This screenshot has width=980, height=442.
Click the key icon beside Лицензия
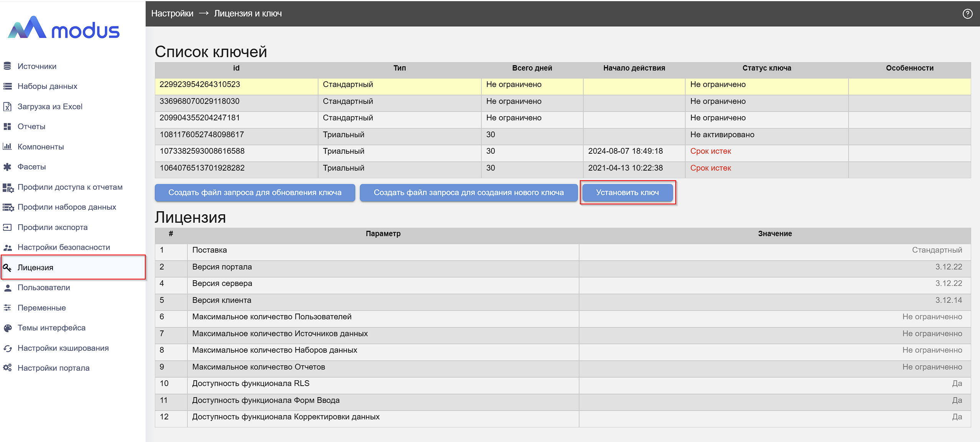click(x=7, y=268)
